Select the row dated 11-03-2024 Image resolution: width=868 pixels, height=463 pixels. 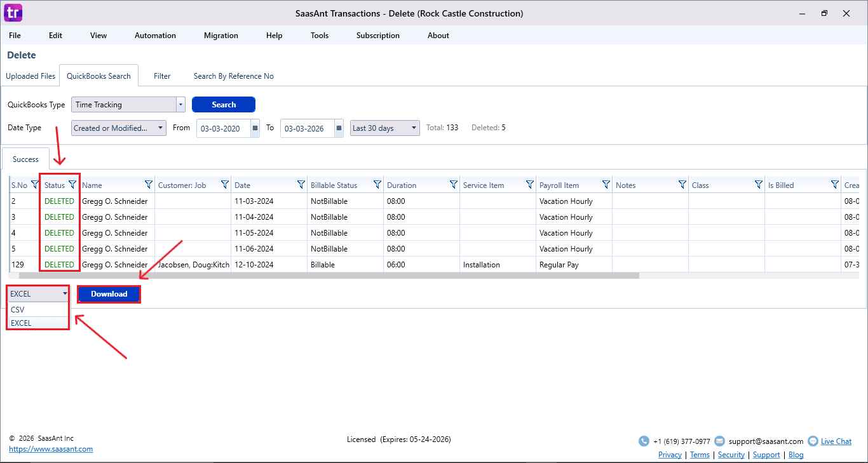tap(434, 201)
